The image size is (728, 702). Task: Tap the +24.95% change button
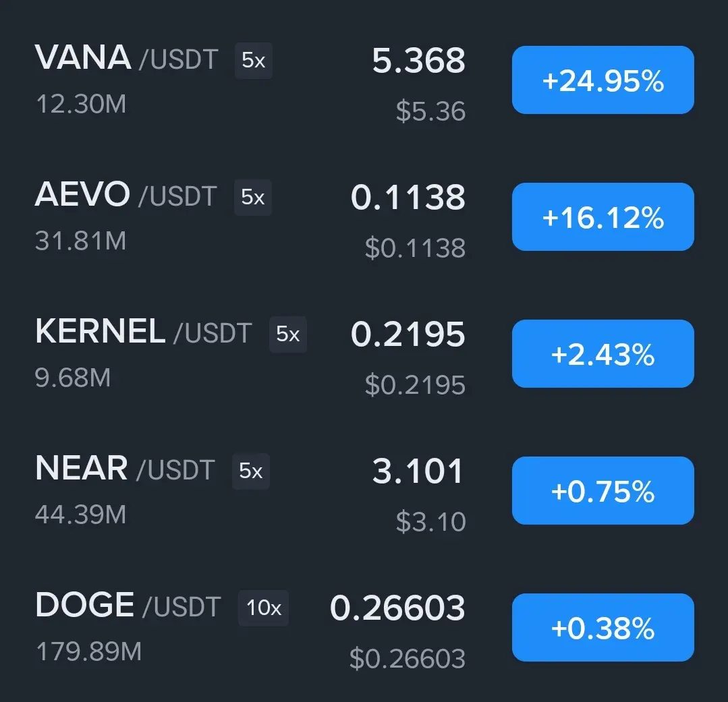pos(603,80)
